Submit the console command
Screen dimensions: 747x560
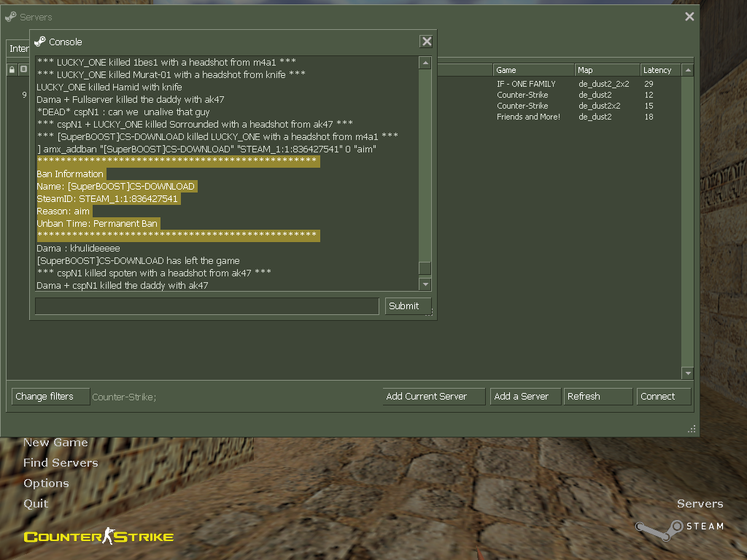(408, 306)
